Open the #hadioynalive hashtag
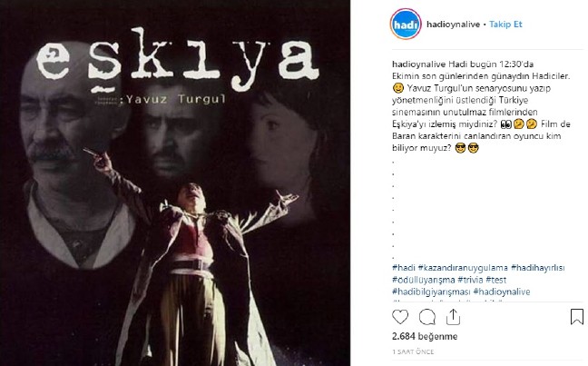 502,292
